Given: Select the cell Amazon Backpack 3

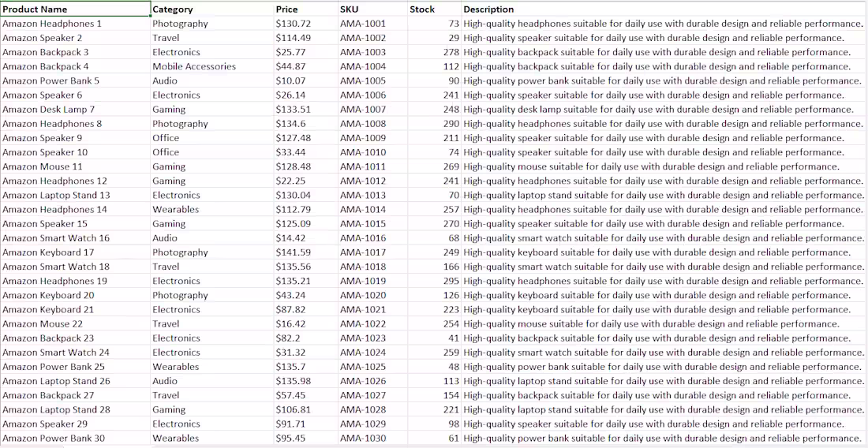Looking at the screenshot, I should [75, 53].
